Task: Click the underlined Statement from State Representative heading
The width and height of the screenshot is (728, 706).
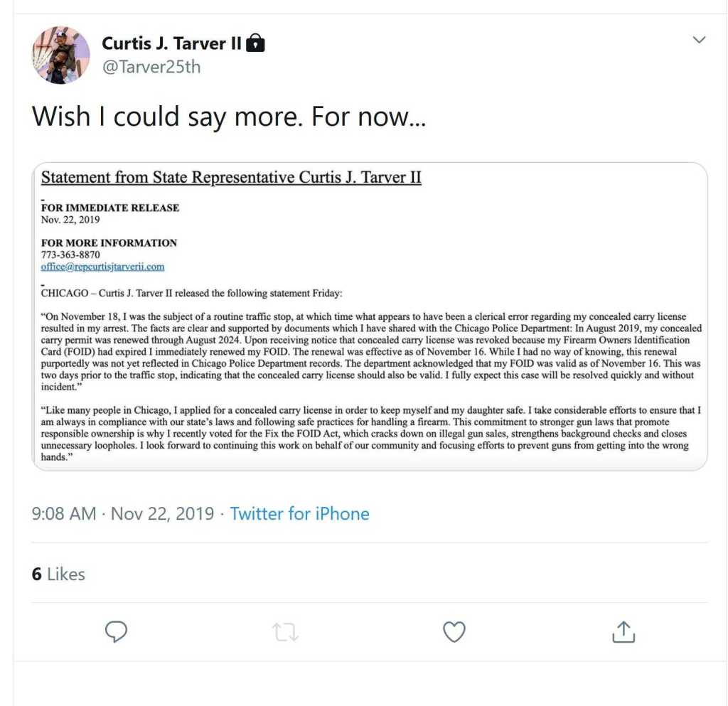Action: point(231,177)
